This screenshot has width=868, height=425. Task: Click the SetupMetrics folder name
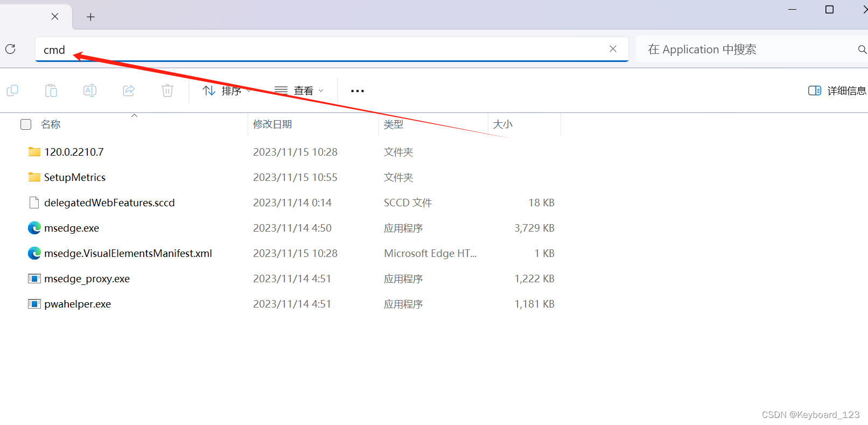tap(75, 177)
